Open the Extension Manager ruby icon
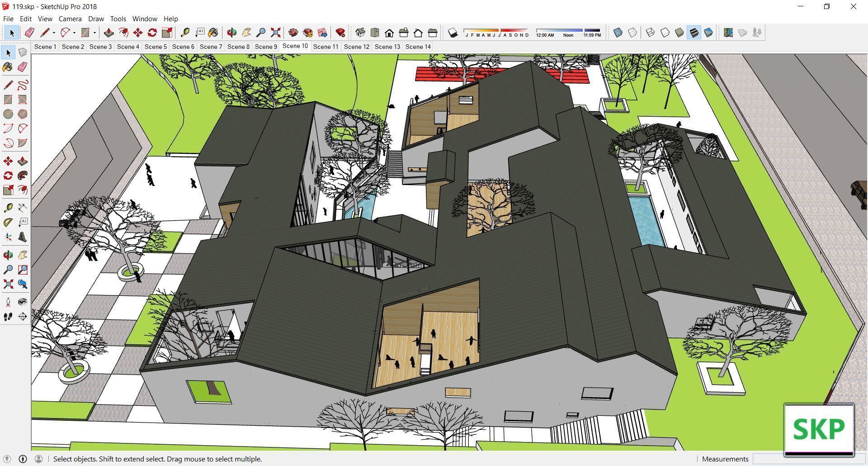Image resolution: width=868 pixels, height=466 pixels. pos(340,33)
